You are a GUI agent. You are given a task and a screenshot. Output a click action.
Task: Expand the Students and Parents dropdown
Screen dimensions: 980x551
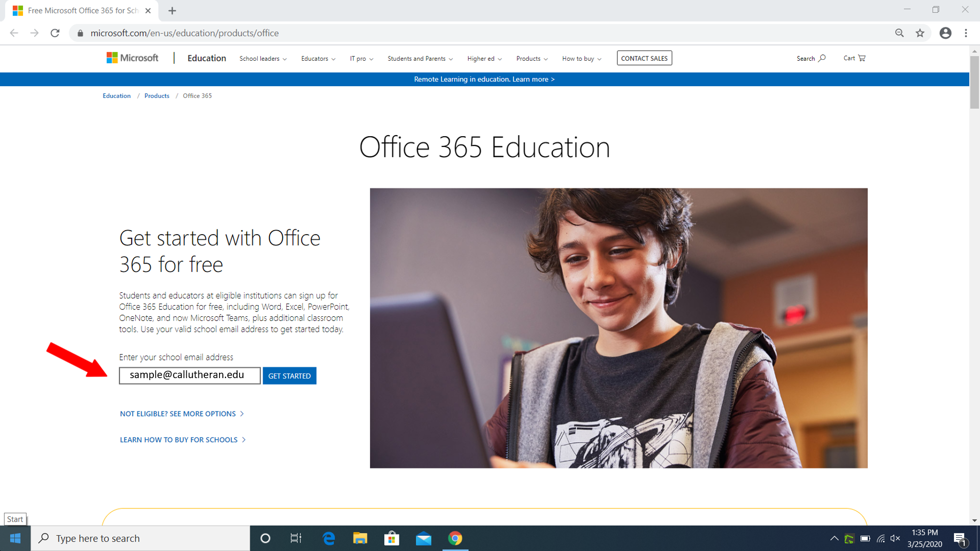tap(420, 58)
